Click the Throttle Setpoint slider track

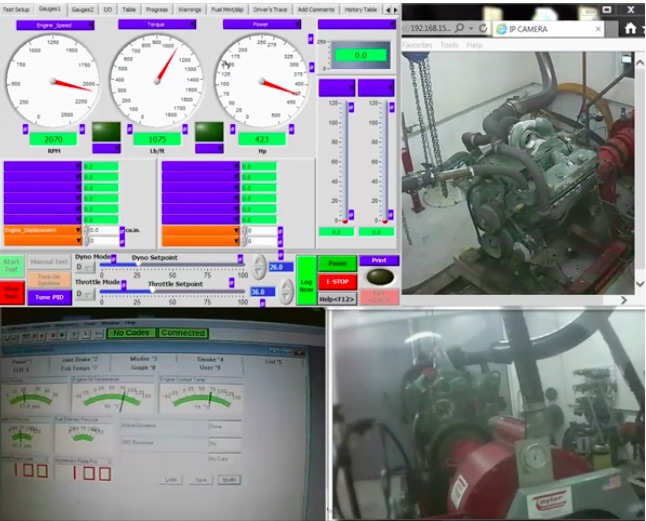pos(175,292)
